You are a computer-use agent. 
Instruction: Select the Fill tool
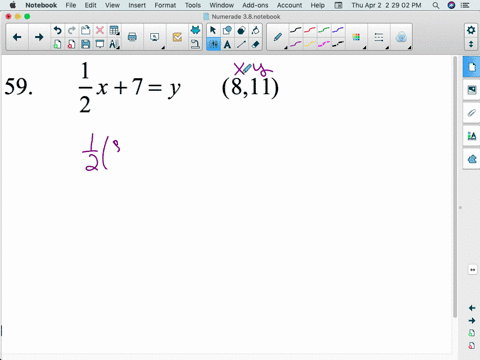pyautogui.click(x=255, y=30)
